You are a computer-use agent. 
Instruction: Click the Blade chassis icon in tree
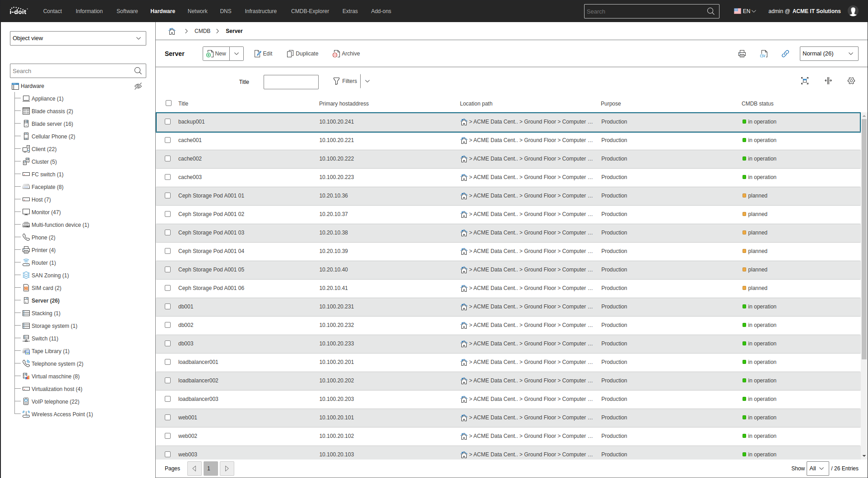click(x=26, y=111)
